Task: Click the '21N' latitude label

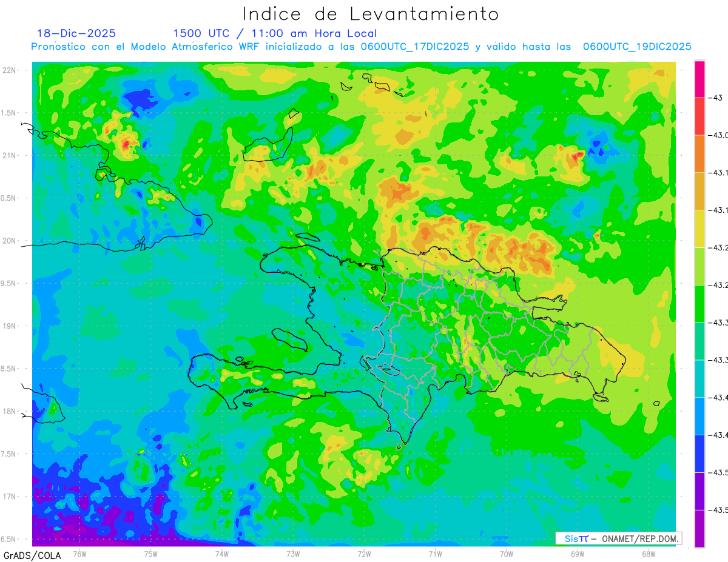Action: point(10,155)
